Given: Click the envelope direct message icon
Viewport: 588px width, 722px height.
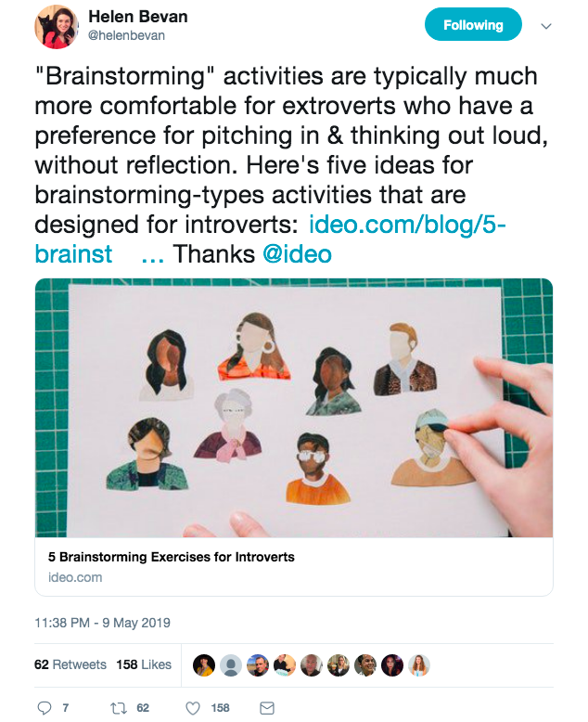Looking at the screenshot, I should click(267, 708).
